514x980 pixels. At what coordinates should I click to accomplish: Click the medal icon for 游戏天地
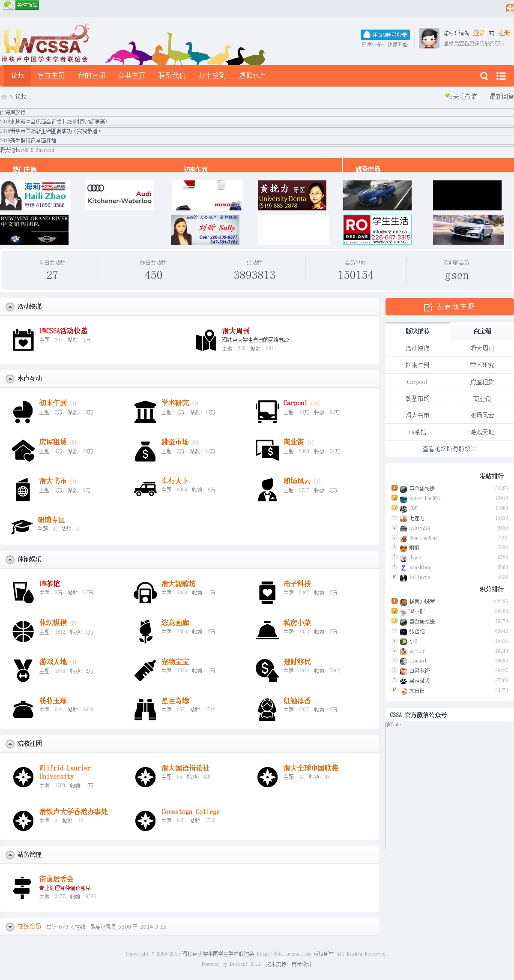(23, 671)
